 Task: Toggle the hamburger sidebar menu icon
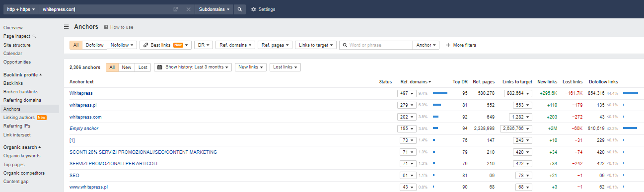[x=67, y=27]
